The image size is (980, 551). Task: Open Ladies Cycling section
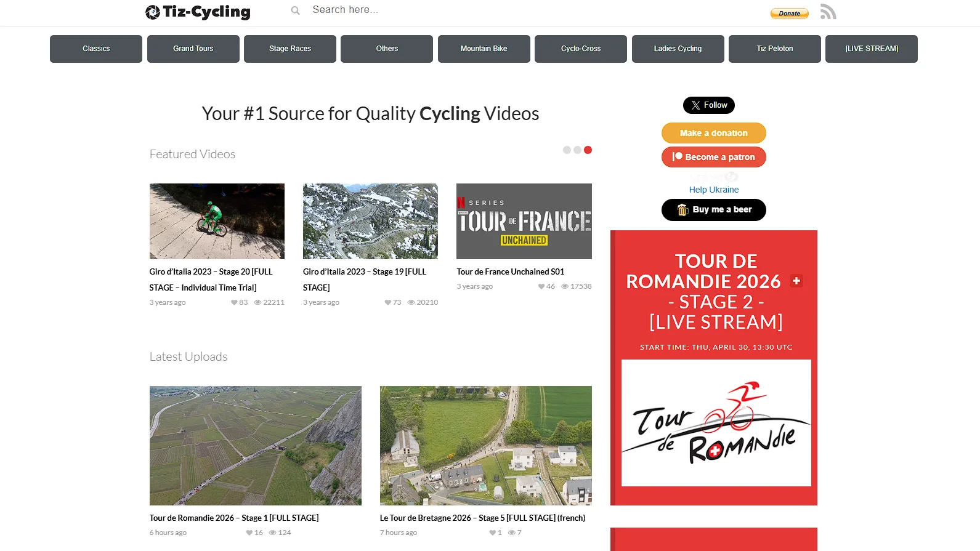678,49
